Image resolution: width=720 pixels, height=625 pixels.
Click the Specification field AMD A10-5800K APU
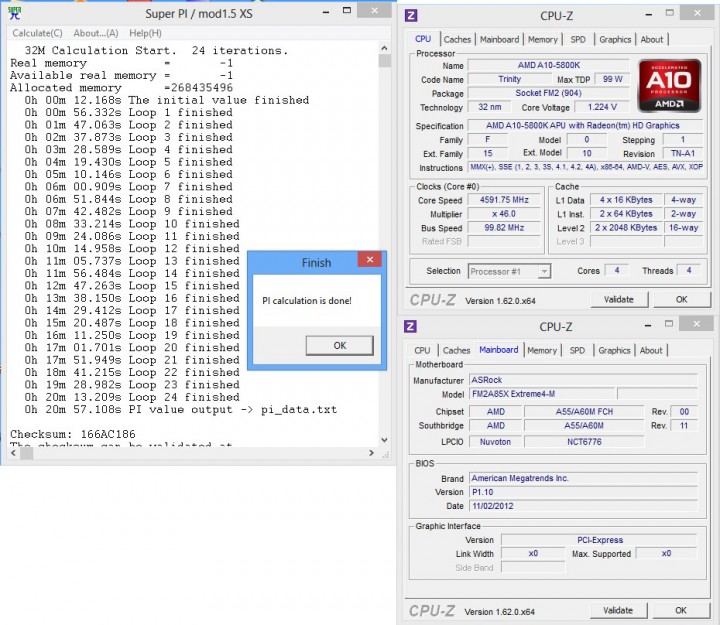point(585,125)
